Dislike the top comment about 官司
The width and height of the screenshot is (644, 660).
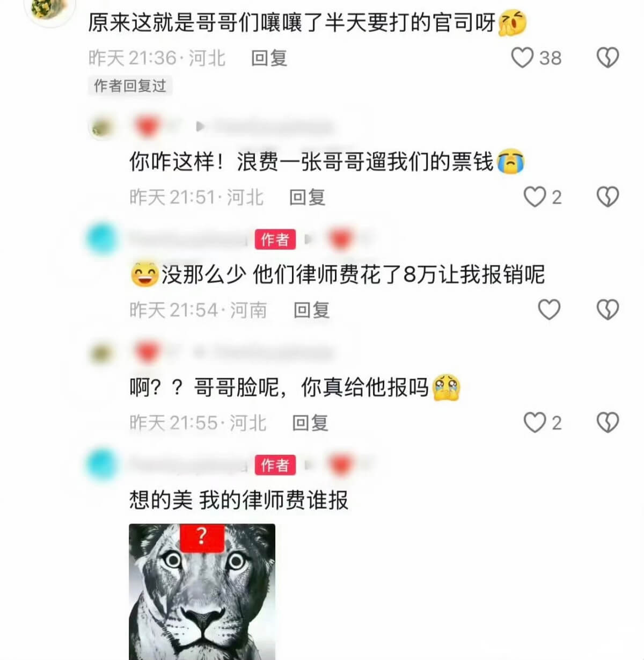click(x=608, y=57)
